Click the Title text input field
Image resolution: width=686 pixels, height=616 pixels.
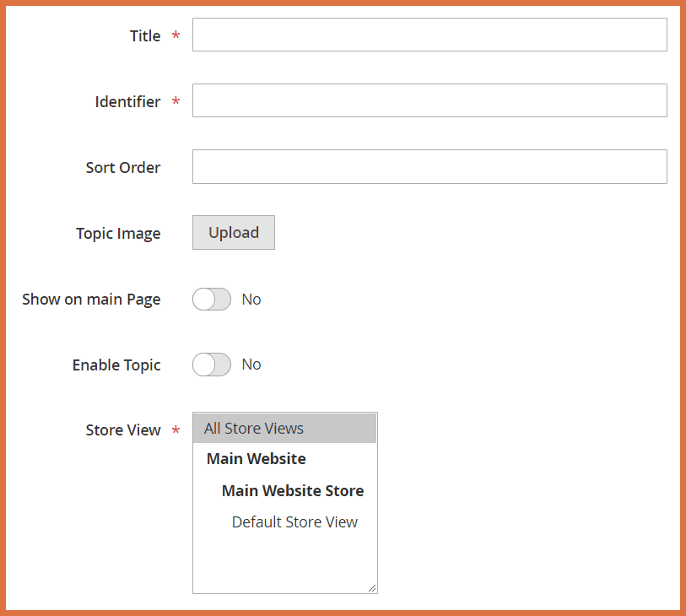429,35
